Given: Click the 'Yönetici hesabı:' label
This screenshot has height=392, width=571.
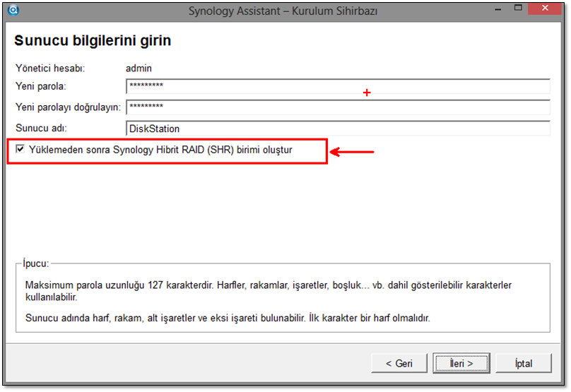Looking at the screenshot, I should [50, 68].
